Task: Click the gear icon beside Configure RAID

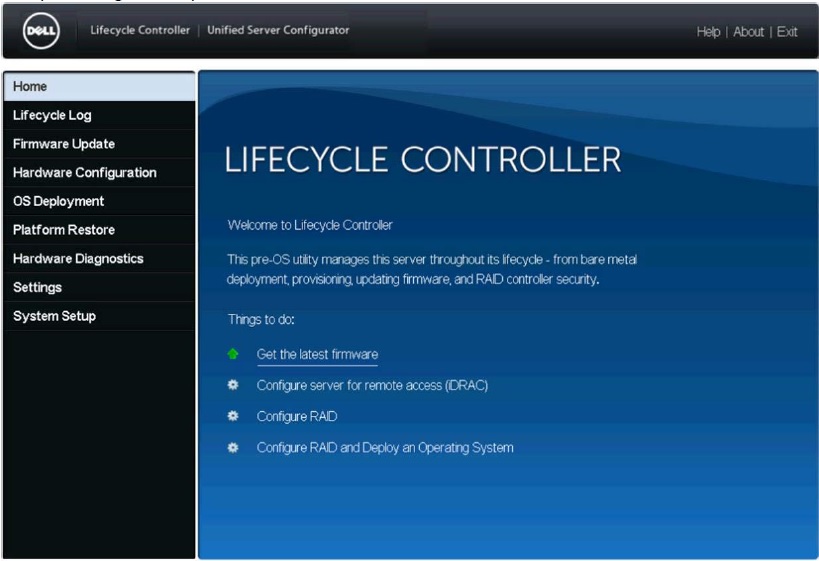Action: click(x=233, y=416)
